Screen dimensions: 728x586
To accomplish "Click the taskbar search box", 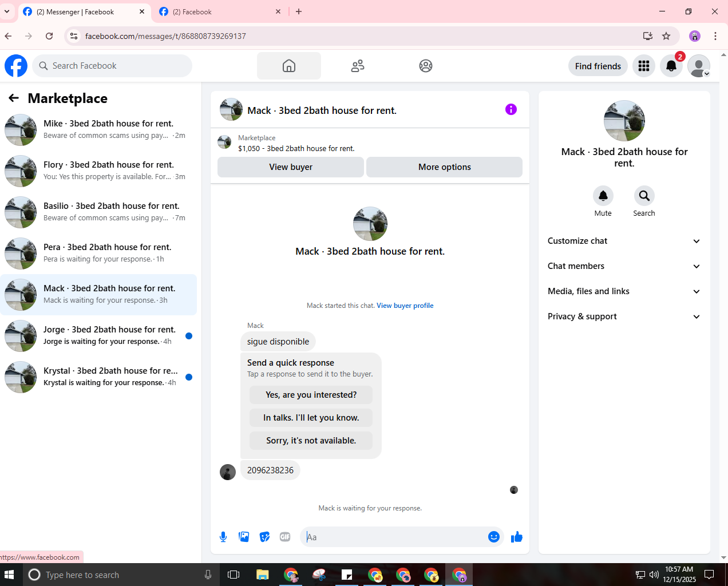I will click(121, 575).
